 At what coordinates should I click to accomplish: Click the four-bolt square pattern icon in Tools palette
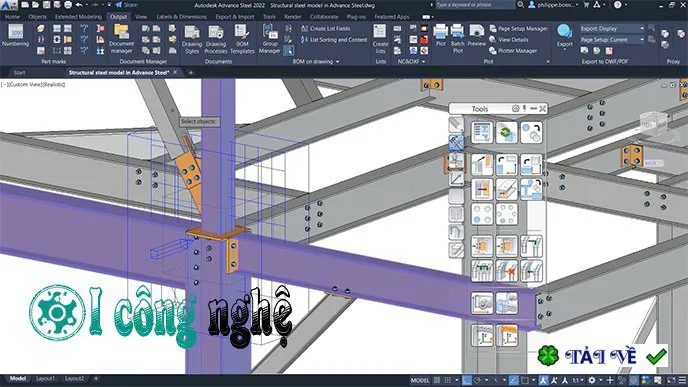click(482, 214)
